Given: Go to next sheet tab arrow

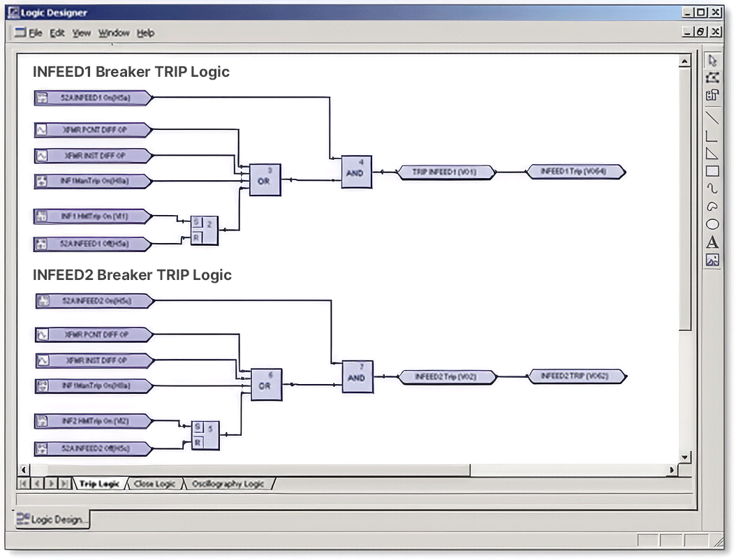Looking at the screenshot, I should (51, 483).
